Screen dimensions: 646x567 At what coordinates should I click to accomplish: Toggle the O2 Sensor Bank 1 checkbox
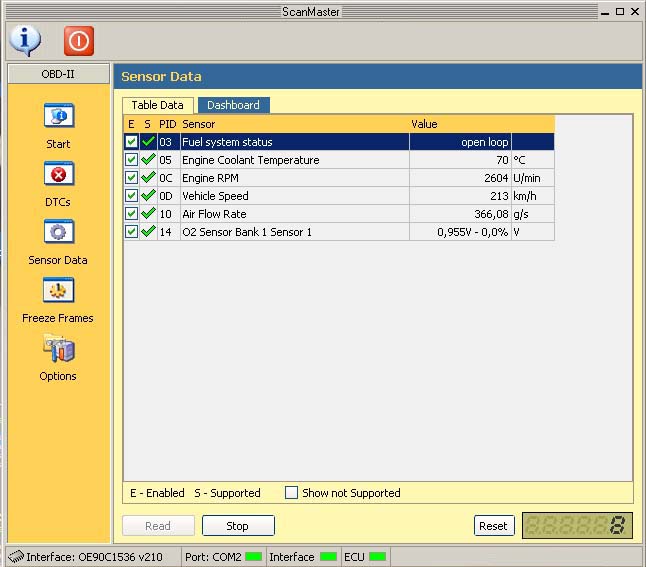point(131,232)
